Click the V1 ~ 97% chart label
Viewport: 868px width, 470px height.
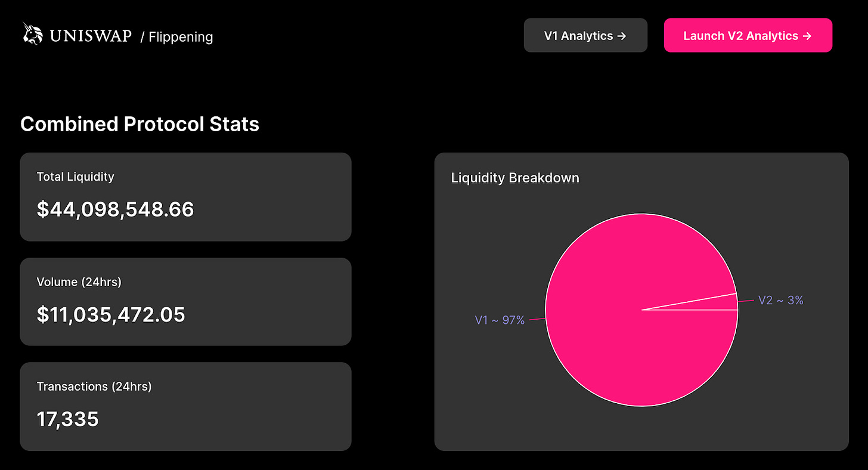(x=500, y=320)
